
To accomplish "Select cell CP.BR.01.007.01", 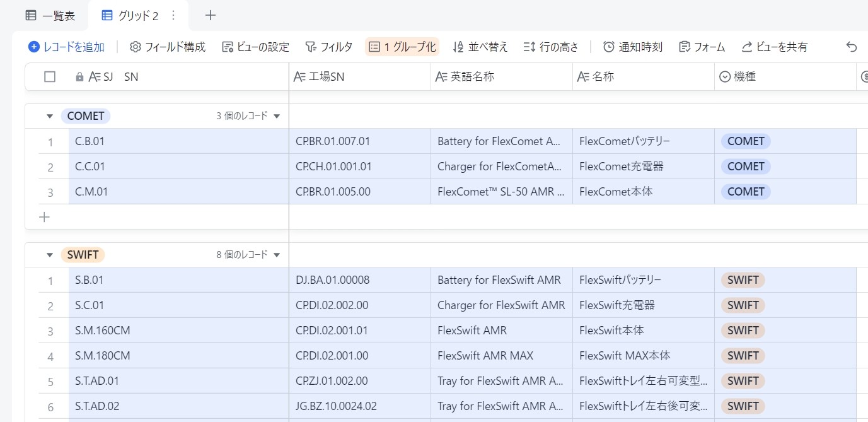I will [360, 141].
